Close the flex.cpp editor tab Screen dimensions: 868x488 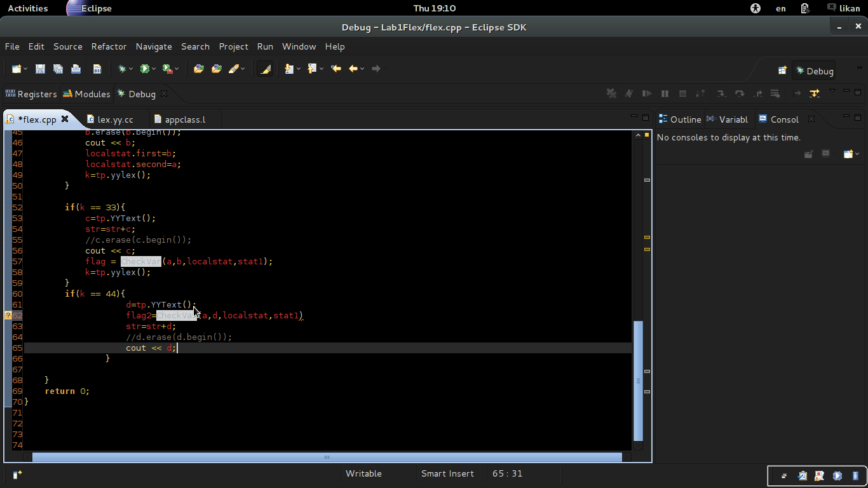coord(65,119)
